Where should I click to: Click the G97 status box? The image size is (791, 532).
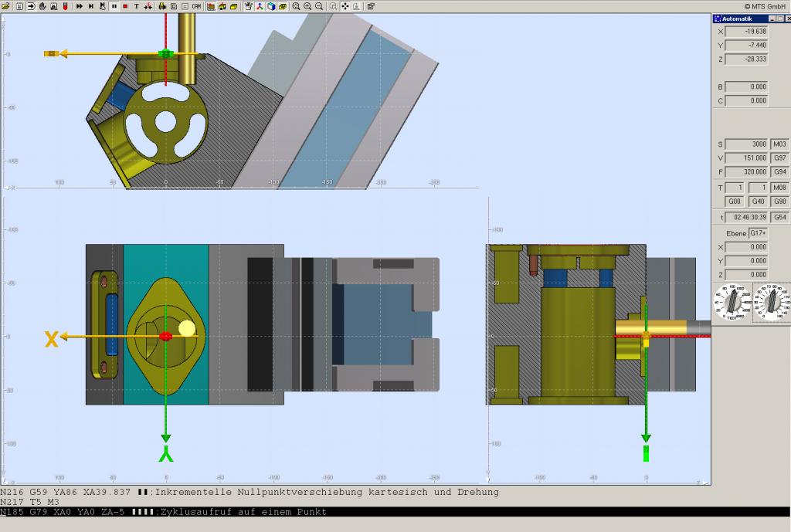[x=779, y=158]
